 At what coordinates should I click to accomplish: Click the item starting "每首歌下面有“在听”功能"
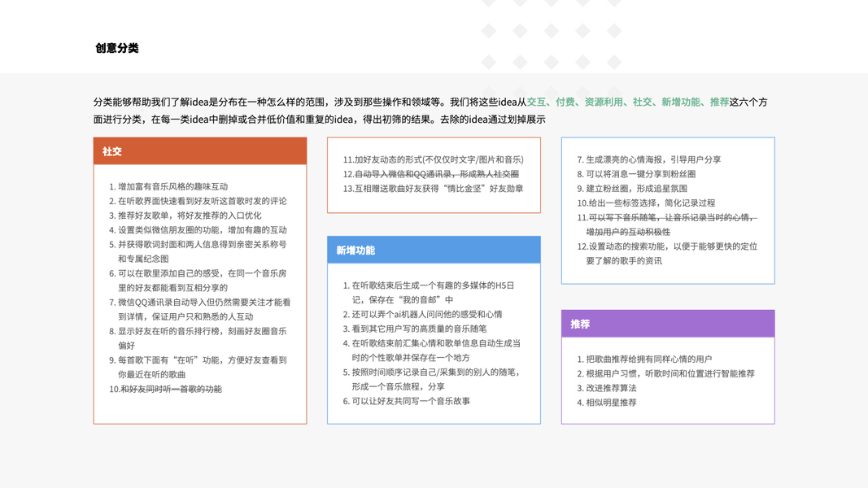click(x=198, y=367)
